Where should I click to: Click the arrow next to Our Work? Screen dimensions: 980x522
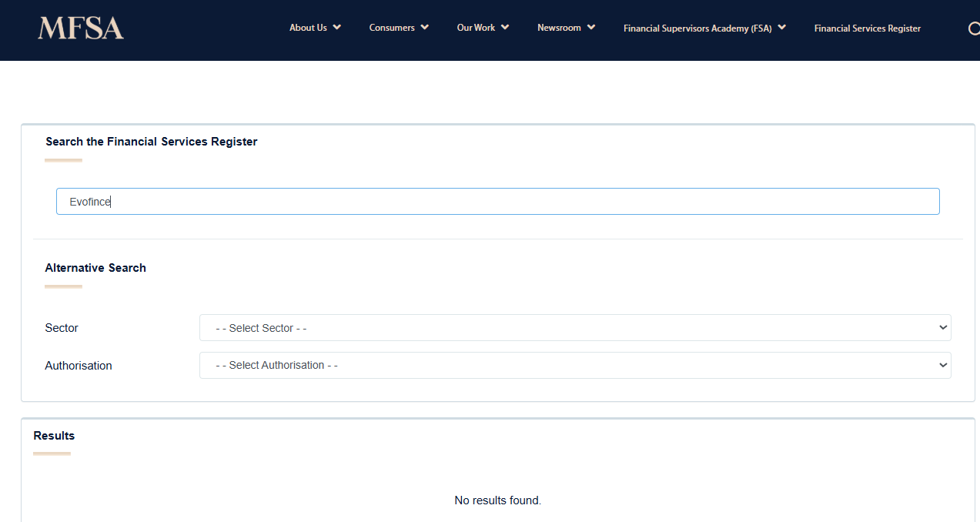click(x=505, y=27)
